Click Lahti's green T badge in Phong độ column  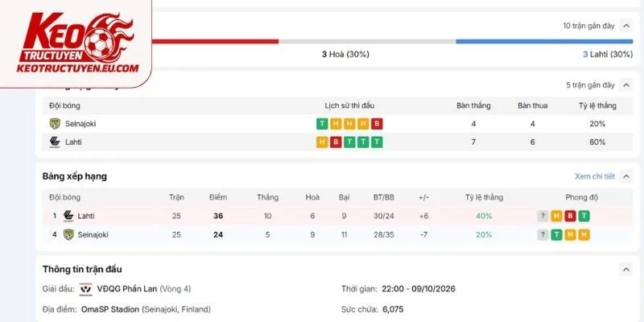click(584, 216)
